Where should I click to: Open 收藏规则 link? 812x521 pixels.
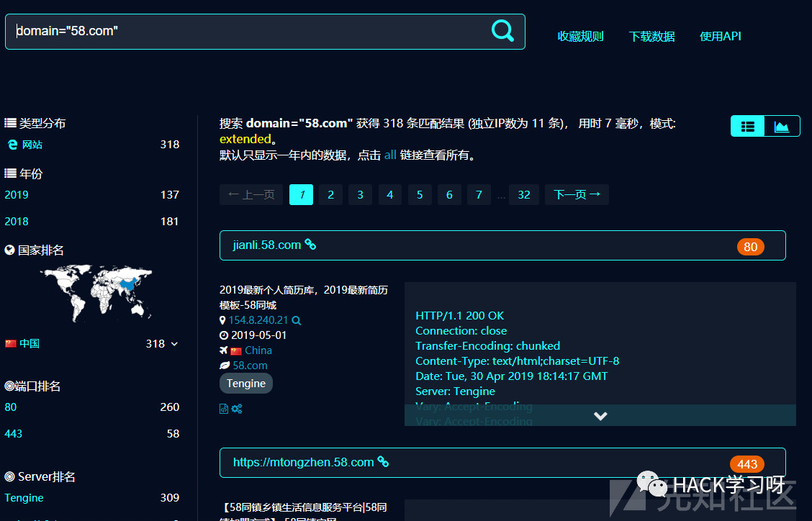(580, 36)
